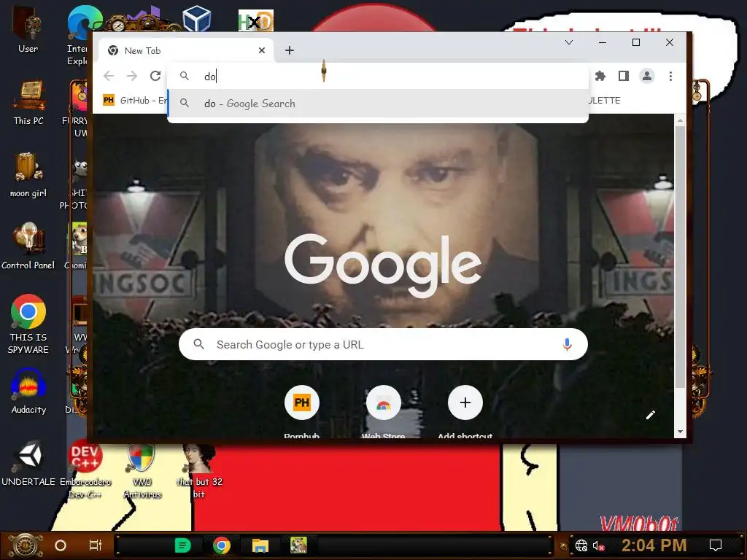Close the New Tab tab
747x560 pixels.
[x=262, y=50]
